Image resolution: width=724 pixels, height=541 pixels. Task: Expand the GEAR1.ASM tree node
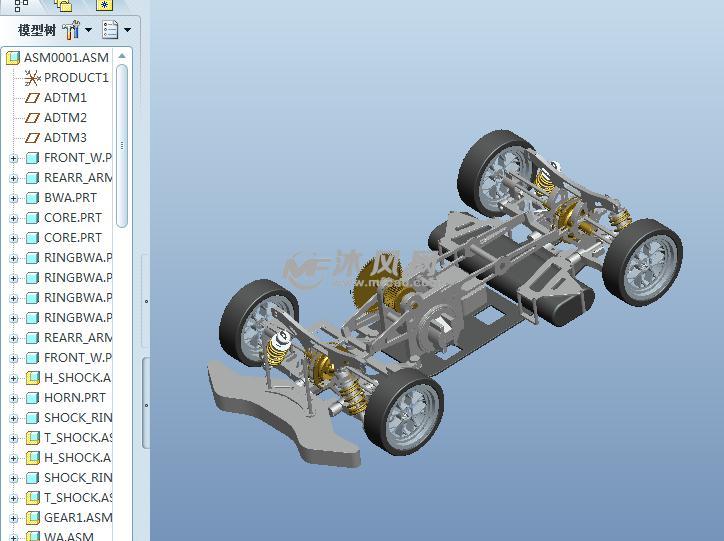click(x=14, y=518)
